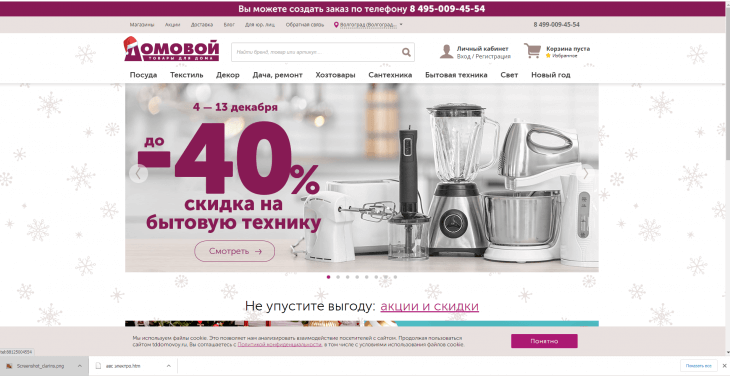Open the Screenshot_claims.png download options chevron

click(x=80, y=366)
